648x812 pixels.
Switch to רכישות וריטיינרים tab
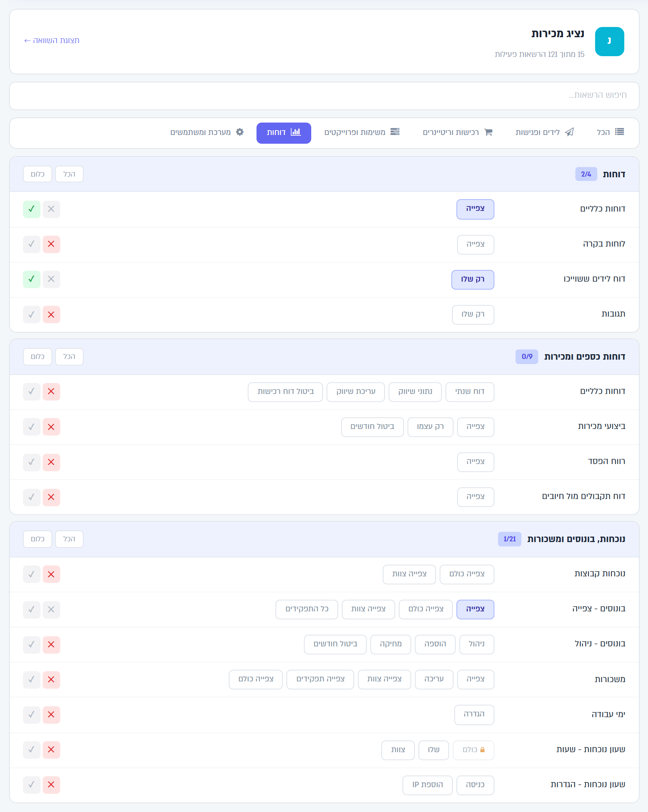(x=458, y=132)
